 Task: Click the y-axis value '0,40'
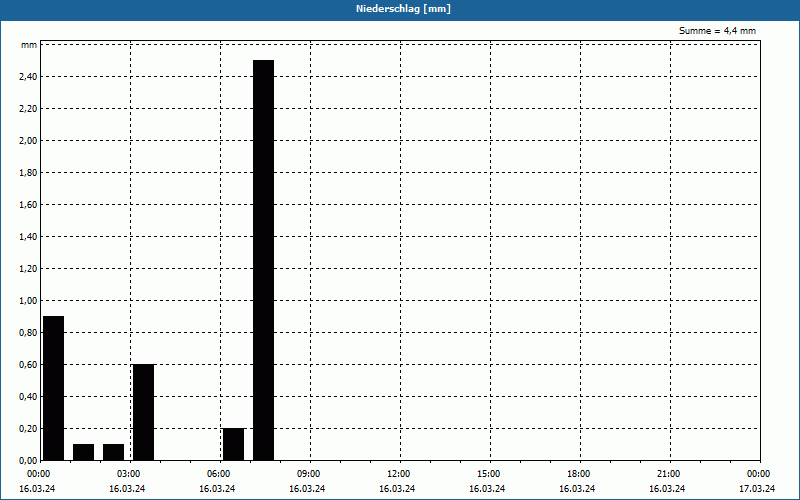point(28,396)
